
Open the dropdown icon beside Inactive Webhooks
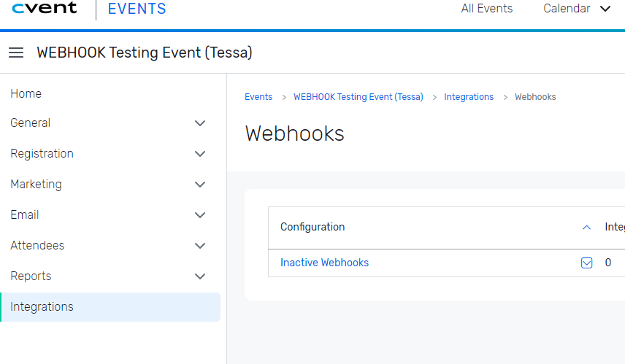coord(586,263)
